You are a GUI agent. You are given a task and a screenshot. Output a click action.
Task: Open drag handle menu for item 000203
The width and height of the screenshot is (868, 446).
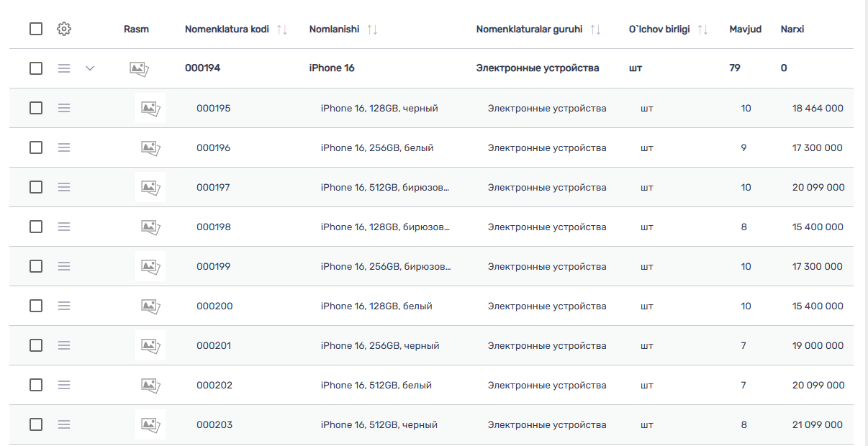tap(64, 424)
